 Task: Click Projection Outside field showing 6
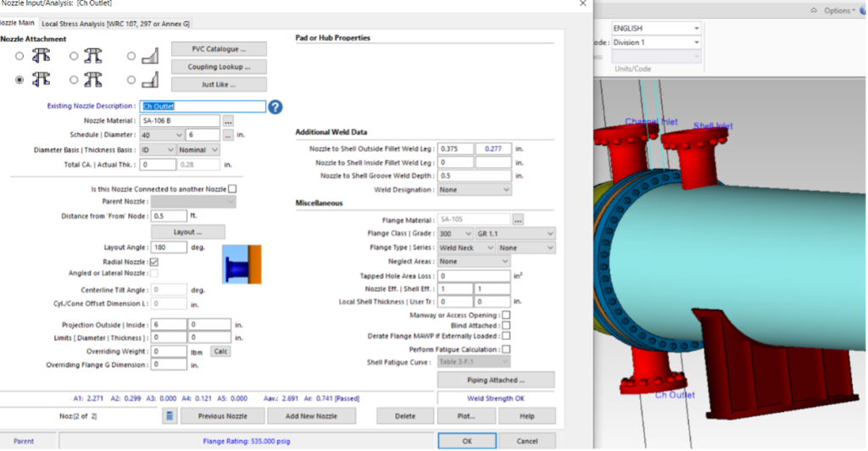(169, 325)
